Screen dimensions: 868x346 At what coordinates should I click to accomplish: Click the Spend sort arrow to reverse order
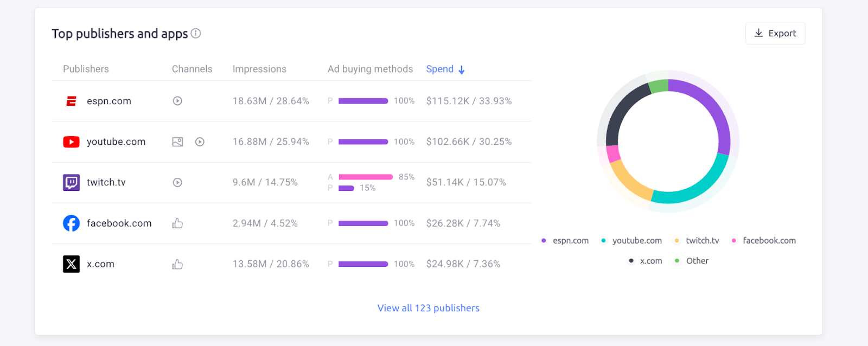tap(461, 69)
